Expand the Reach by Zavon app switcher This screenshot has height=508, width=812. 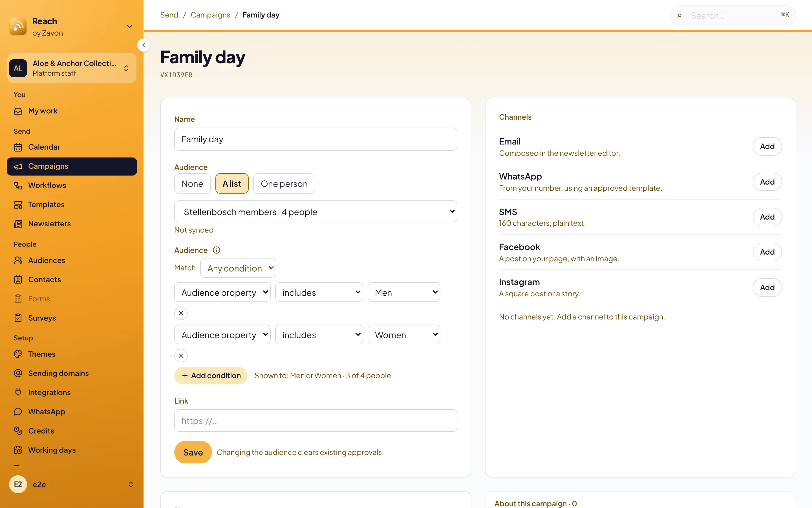click(x=129, y=27)
